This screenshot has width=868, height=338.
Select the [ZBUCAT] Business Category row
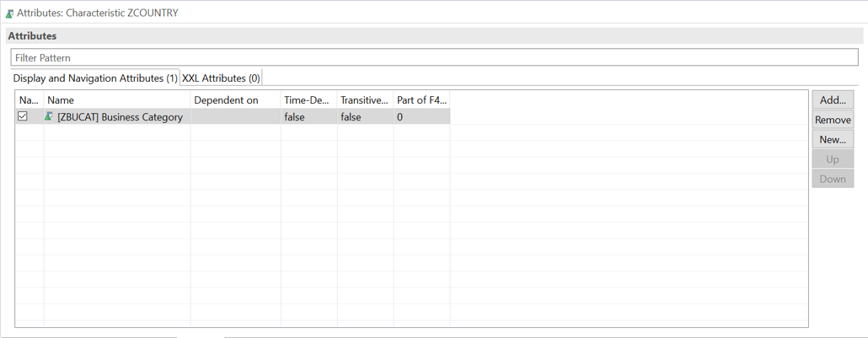[x=233, y=117]
